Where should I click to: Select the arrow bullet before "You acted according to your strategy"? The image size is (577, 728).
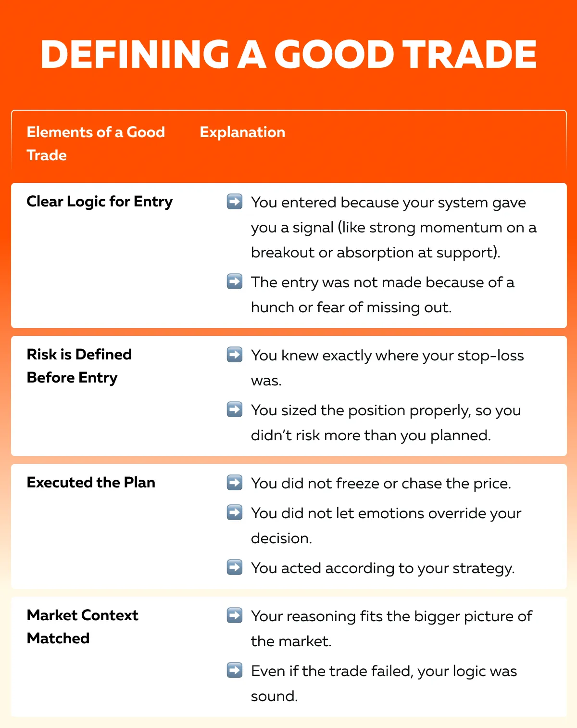[235, 567]
